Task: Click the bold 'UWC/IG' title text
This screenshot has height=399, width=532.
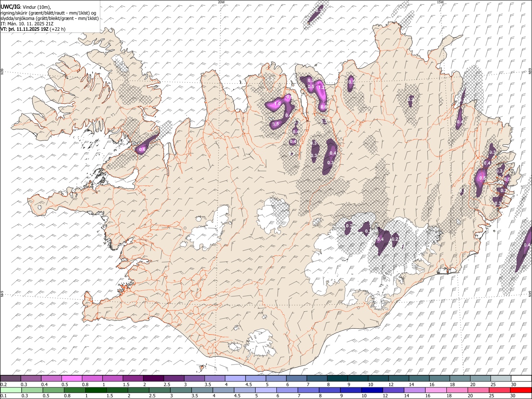Action: [x=10, y=7]
